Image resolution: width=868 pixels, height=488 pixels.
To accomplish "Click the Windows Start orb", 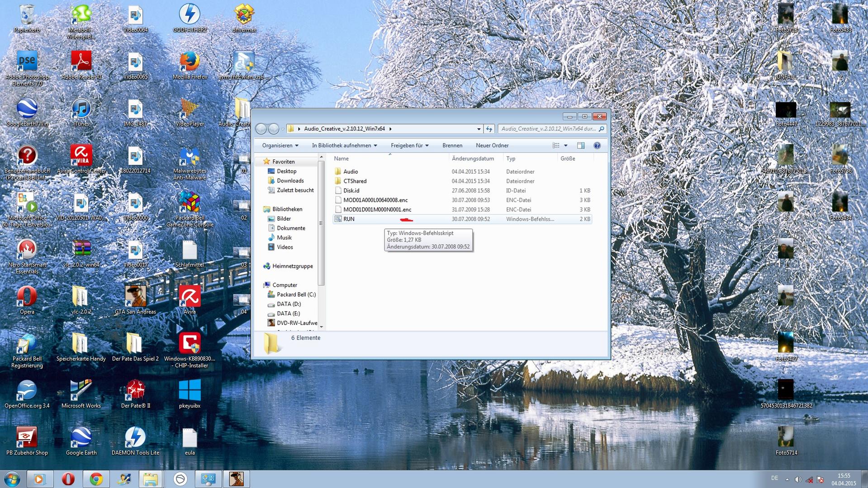I will click(x=12, y=479).
